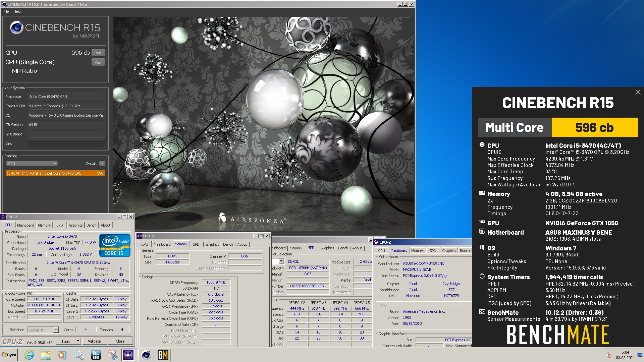Open BenchMate via the BM taskbar icon

[163, 355]
